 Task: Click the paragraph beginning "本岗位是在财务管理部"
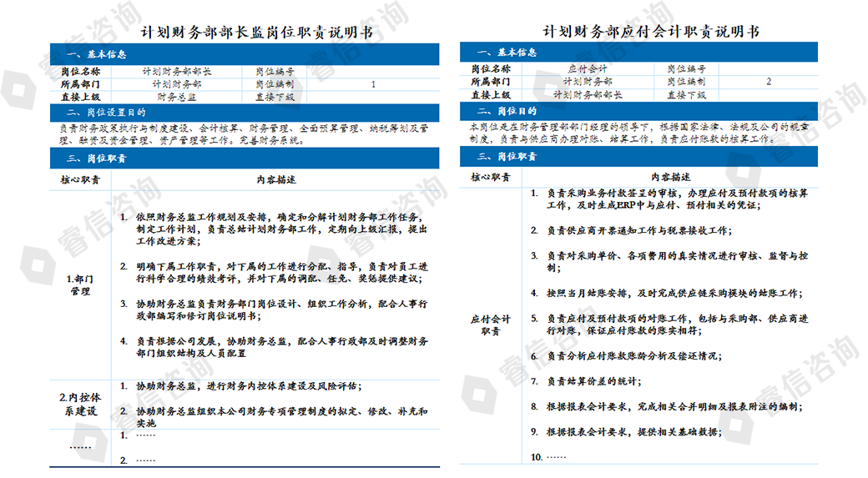[x=638, y=133]
